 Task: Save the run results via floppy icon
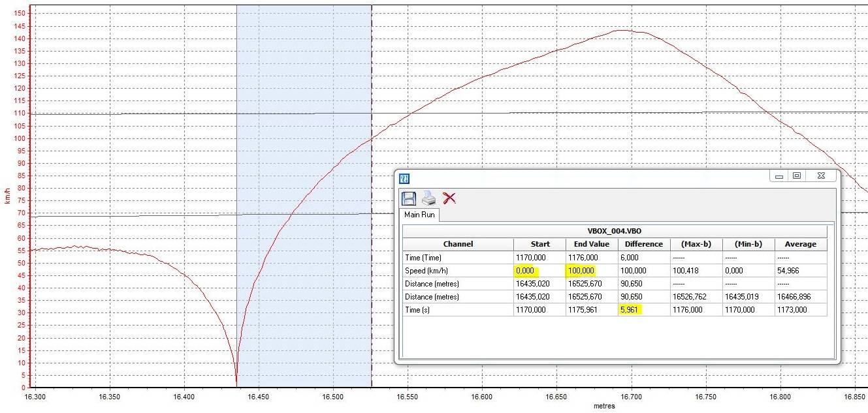coord(408,198)
